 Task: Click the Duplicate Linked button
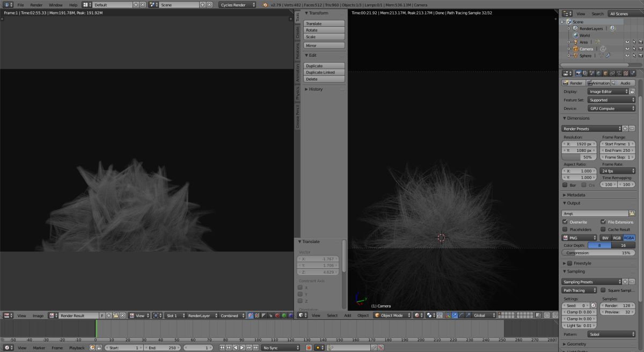(x=324, y=72)
